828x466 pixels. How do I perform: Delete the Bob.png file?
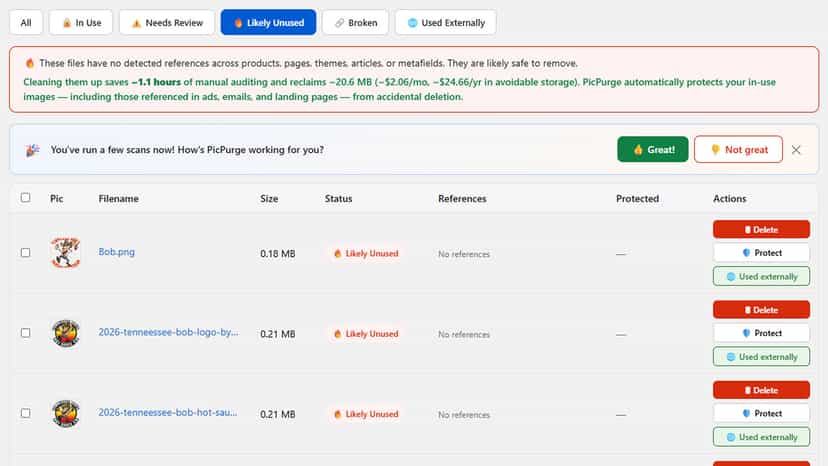coord(761,230)
